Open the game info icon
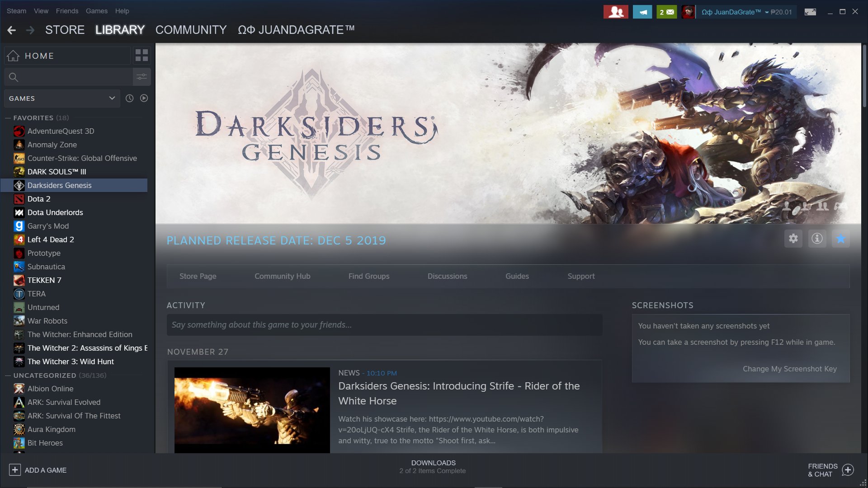This screenshot has height=488, width=868. [x=817, y=239]
